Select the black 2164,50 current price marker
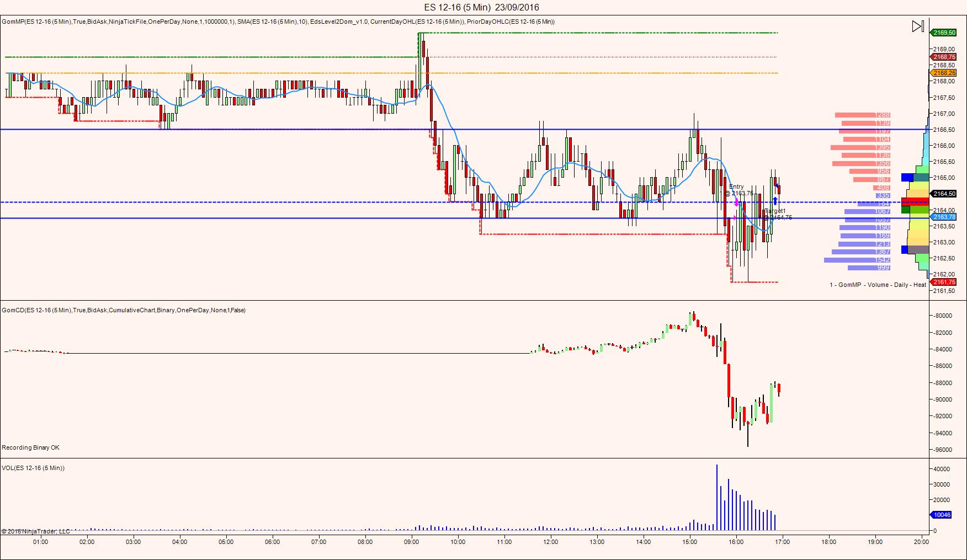This screenshot has width=967, height=560. click(943, 194)
